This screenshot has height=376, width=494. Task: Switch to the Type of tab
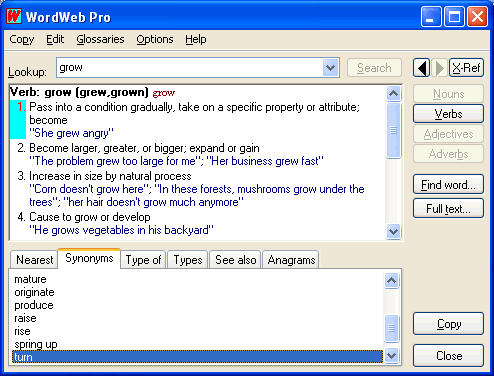coord(143,260)
